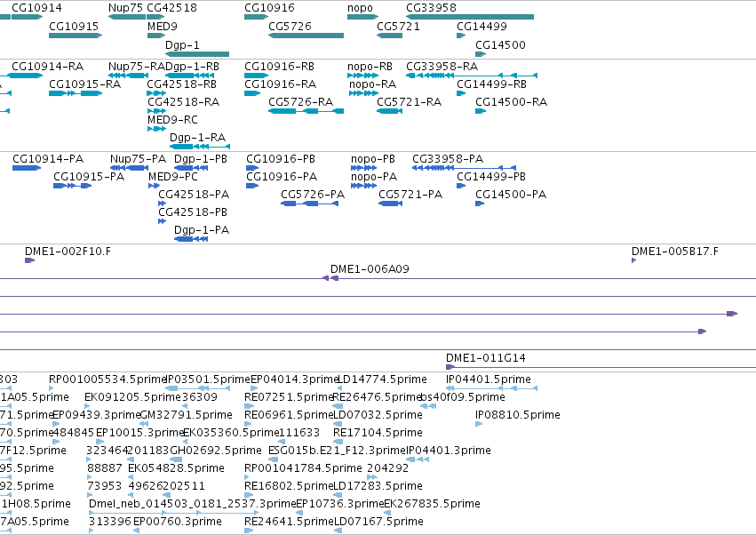Image resolution: width=756 pixels, height=535 pixels.
Task: Click the DME1-011G14 BAC label
Action: point(486,358)
